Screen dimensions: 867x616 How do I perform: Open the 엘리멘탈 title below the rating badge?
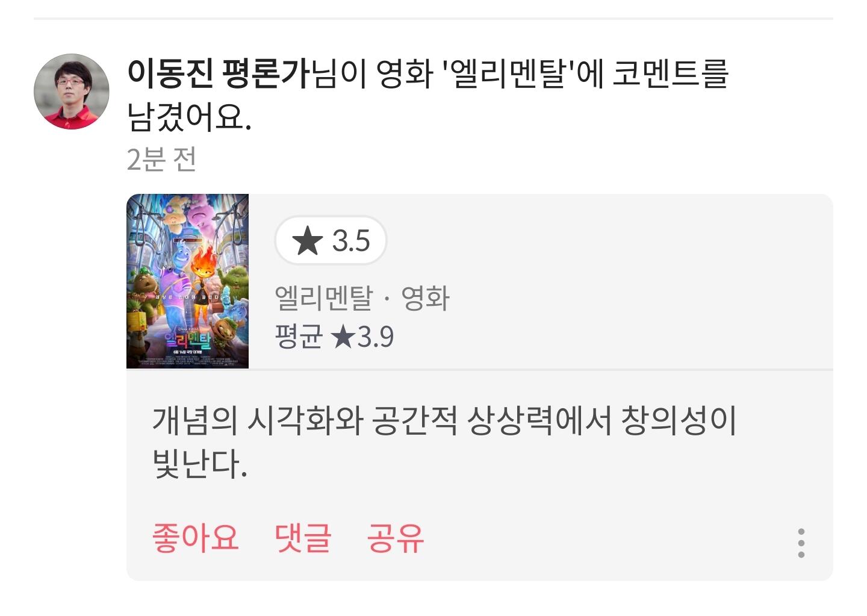tap(324, 298)
